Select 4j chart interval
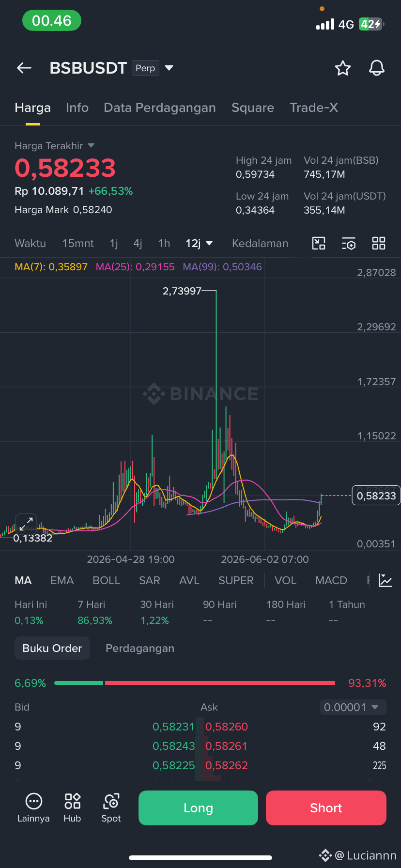The image size is (401, 868). 138,243
